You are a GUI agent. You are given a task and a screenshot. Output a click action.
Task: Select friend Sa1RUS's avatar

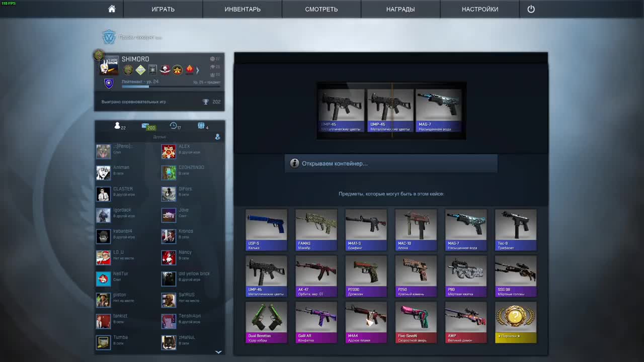click(169, 300)
